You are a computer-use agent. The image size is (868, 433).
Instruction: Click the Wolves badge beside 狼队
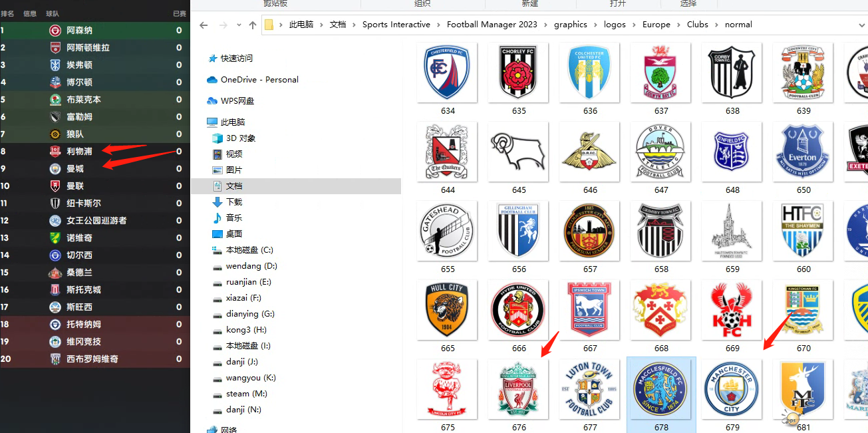(55, 134)
